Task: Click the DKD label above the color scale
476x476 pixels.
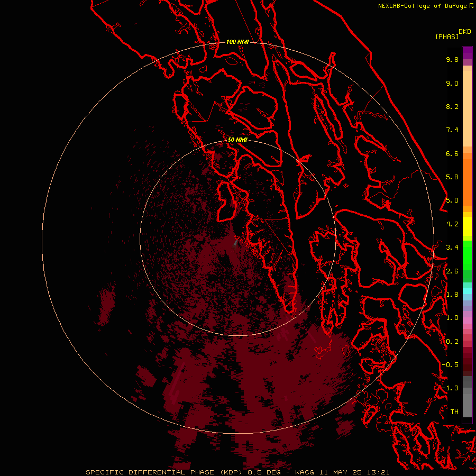Action: point(465,32)
